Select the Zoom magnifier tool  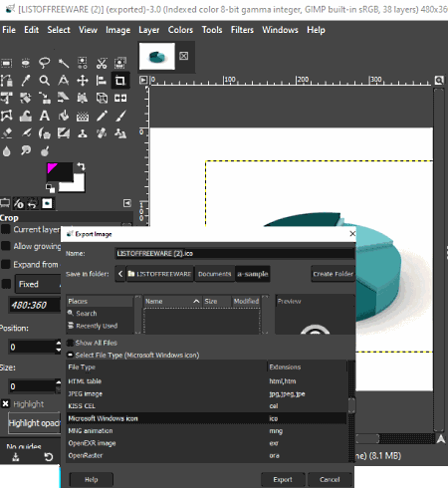click(45, 81)
